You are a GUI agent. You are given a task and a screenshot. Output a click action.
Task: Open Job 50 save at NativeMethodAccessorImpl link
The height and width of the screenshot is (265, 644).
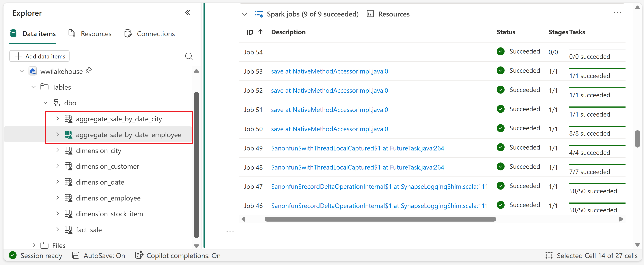point(329,129)
